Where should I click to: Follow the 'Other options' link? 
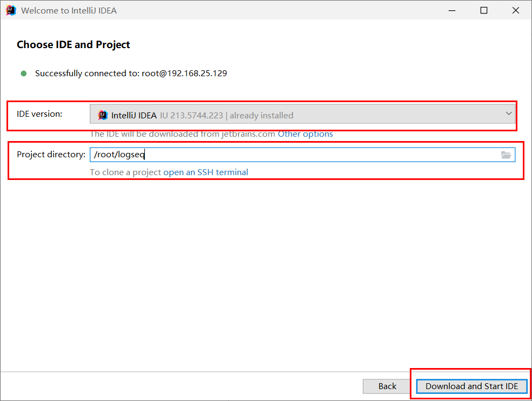(305, 134)
